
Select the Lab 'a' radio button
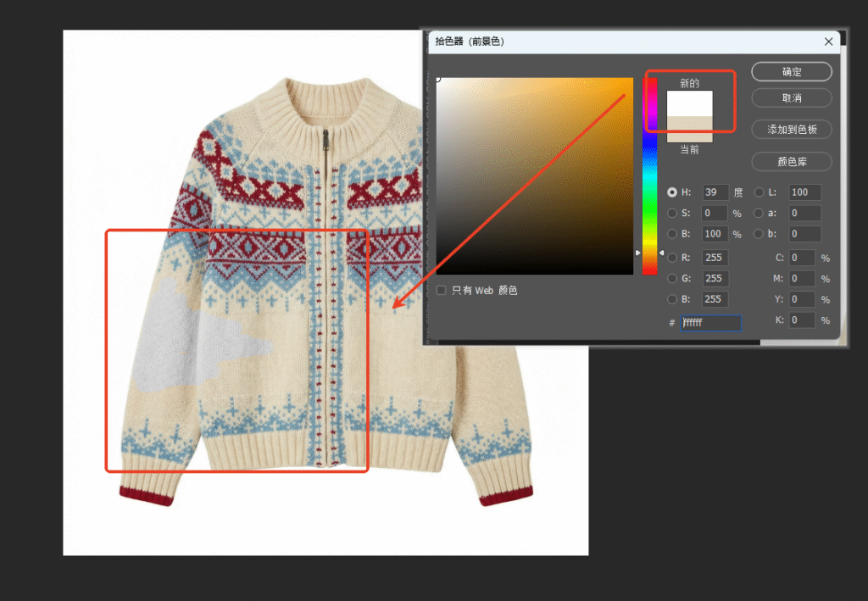coord(759,214)
